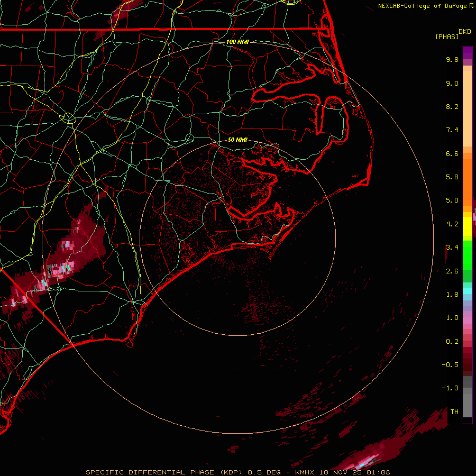Click the -1.3 scale value
Screen dimensions: 476x476
point(450,388)
